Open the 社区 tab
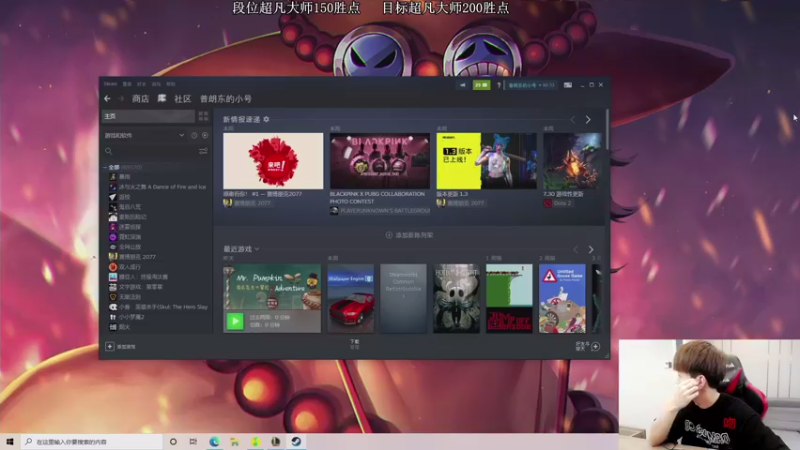Image resolution: width=800 pixels, height=450 pixels. point(183,99)
